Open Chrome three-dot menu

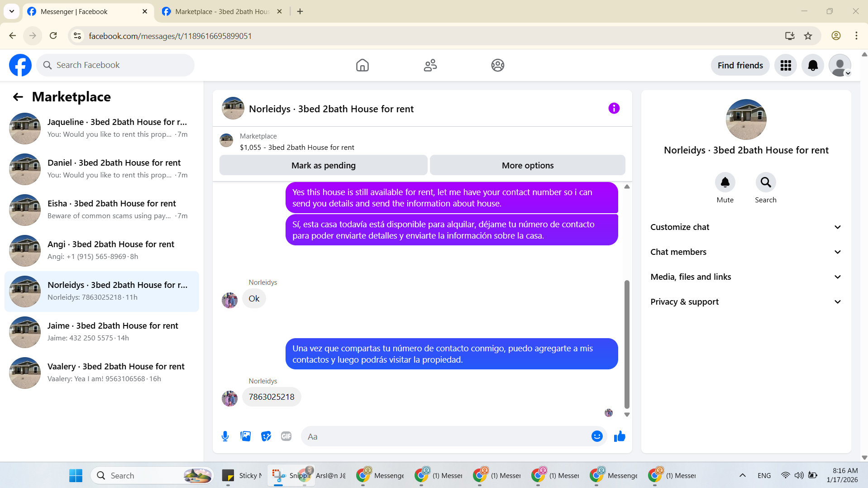(856, 36)
